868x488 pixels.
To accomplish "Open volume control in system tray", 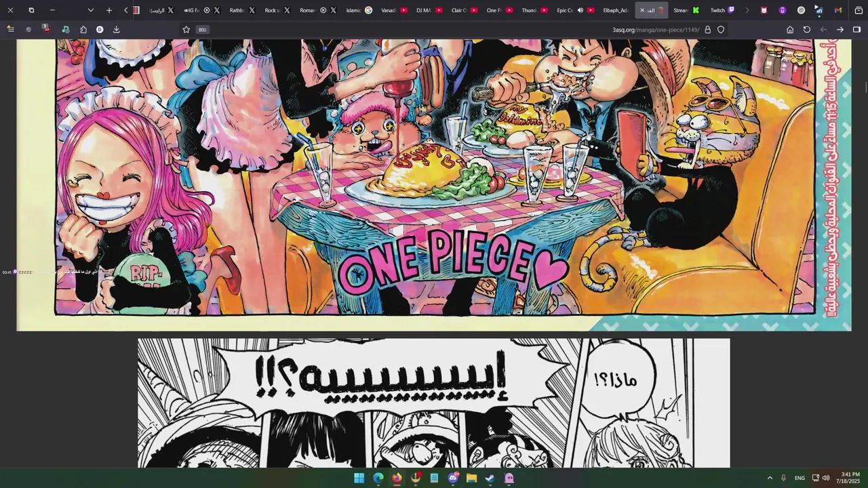I will pyautogui.click(x=826, y=478).
